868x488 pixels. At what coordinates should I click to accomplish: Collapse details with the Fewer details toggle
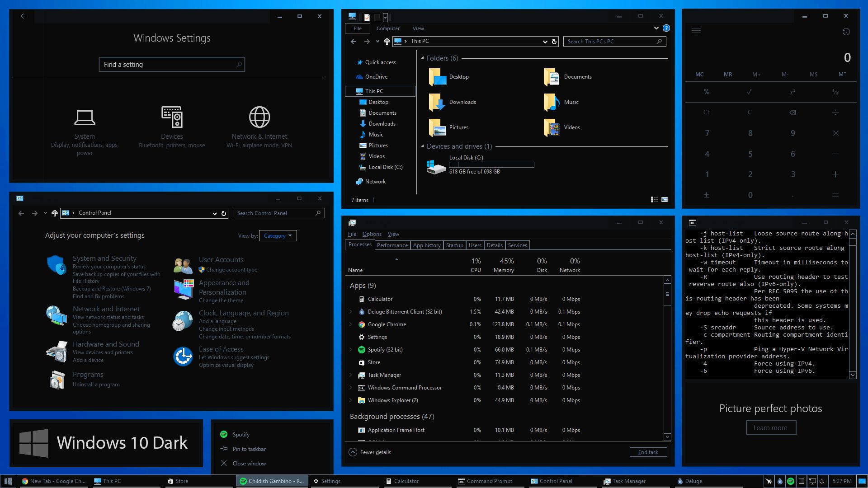[353, 452]
